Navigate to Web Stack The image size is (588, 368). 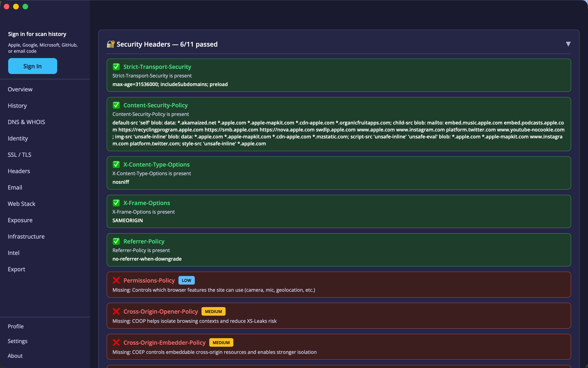(x=21, y=204)
